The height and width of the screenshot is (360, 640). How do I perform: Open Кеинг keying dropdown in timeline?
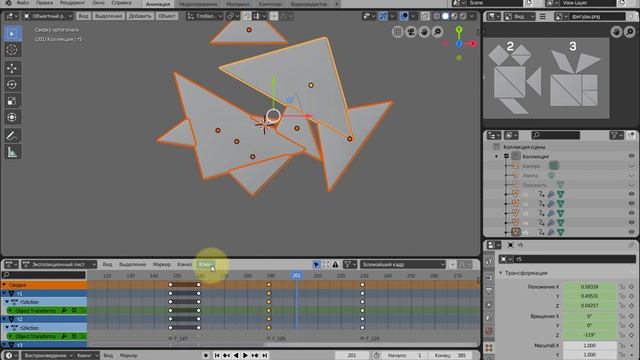click(x=87, y=355)
